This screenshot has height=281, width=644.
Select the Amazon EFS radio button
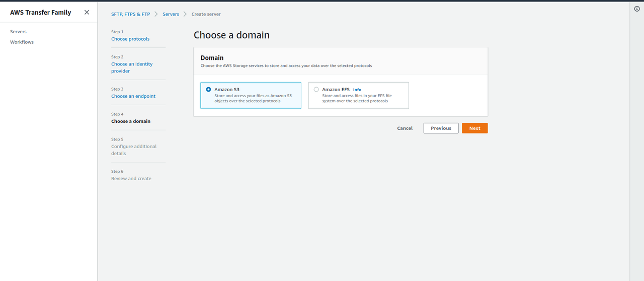[x=316, y=90]
